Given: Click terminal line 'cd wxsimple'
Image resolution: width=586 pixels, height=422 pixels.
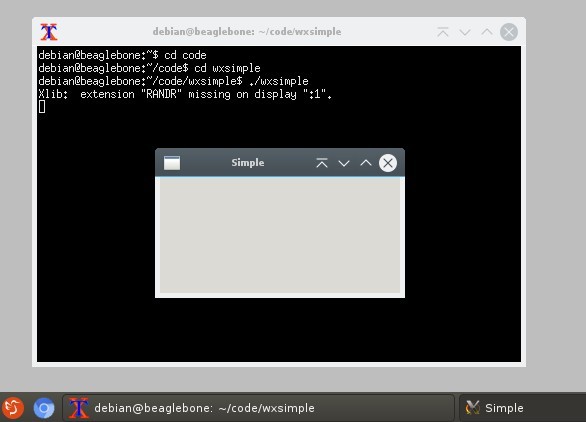Looking at the screenshot, I should click(149, 68).
